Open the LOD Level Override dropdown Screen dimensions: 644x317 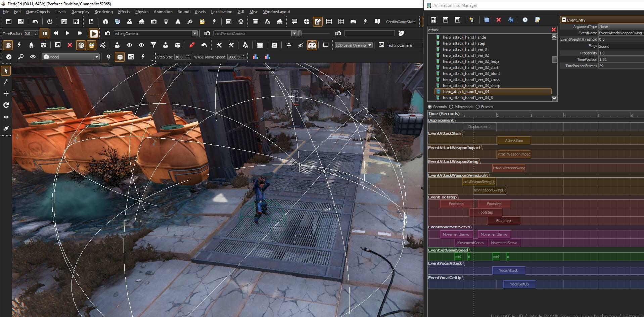point(370,45)
